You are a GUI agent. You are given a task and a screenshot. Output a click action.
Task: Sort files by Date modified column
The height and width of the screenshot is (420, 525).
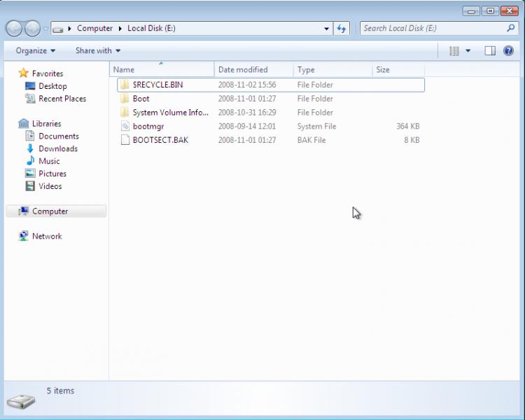253,70
